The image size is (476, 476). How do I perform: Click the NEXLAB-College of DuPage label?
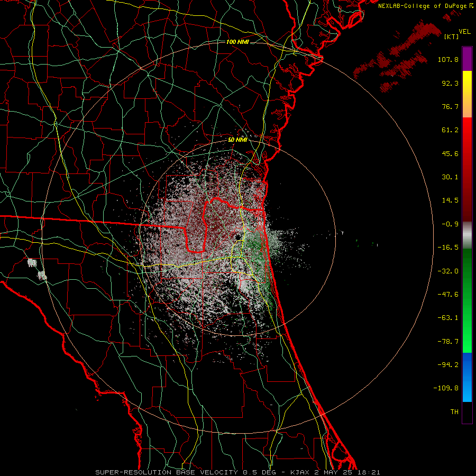pyautogui.click(x=425, y=6)
